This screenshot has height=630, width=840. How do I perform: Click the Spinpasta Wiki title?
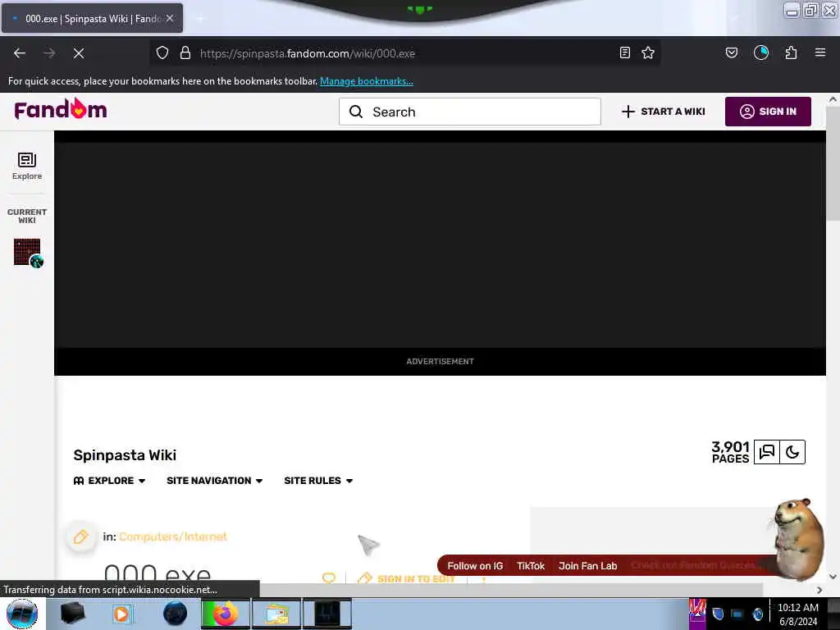click(125, 454)
